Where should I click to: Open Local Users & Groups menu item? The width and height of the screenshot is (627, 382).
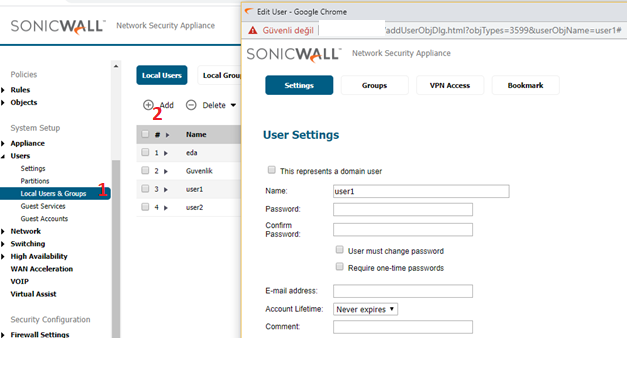click(x=55, y=194)
